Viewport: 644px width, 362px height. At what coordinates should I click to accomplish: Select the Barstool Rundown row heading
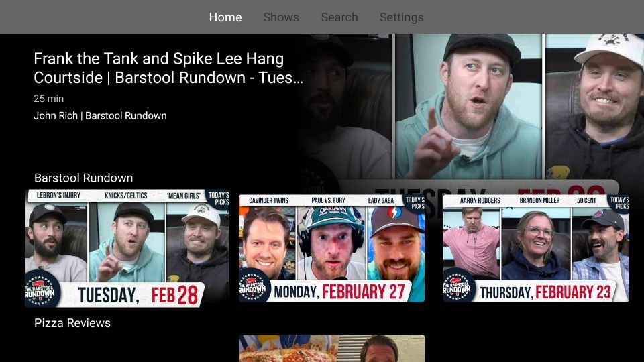click(x=83, y=178)
